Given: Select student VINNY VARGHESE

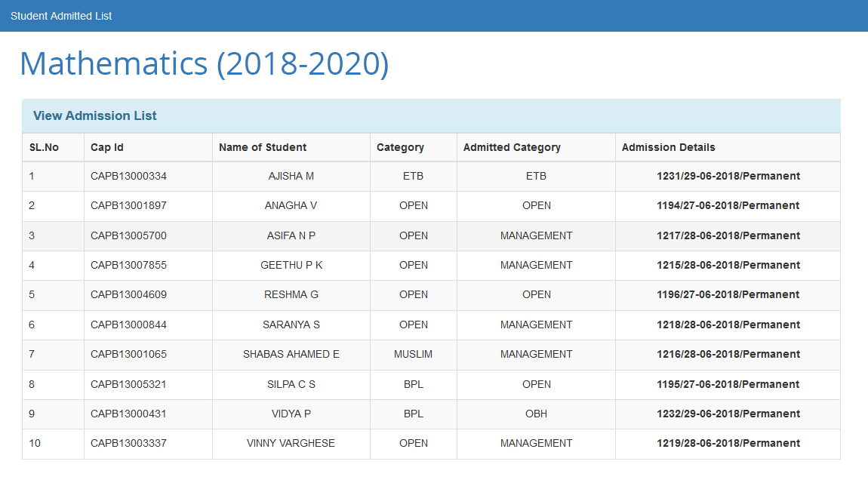Looking at the screenshot, I should (291, 443).
